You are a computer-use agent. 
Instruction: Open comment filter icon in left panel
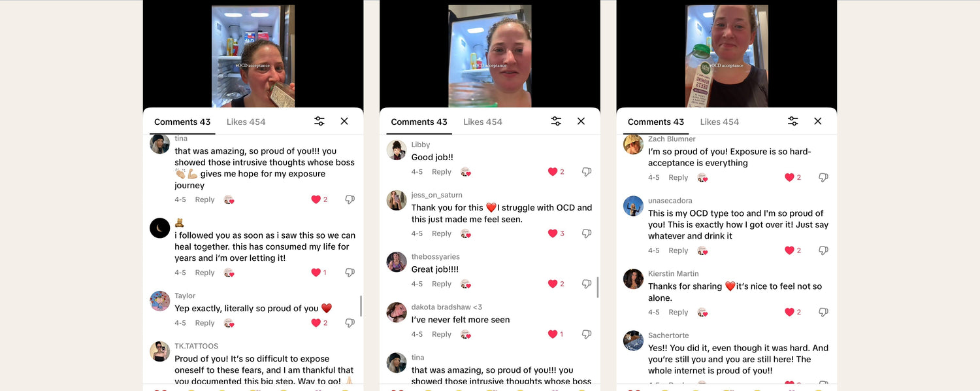(x=319, y=121)
